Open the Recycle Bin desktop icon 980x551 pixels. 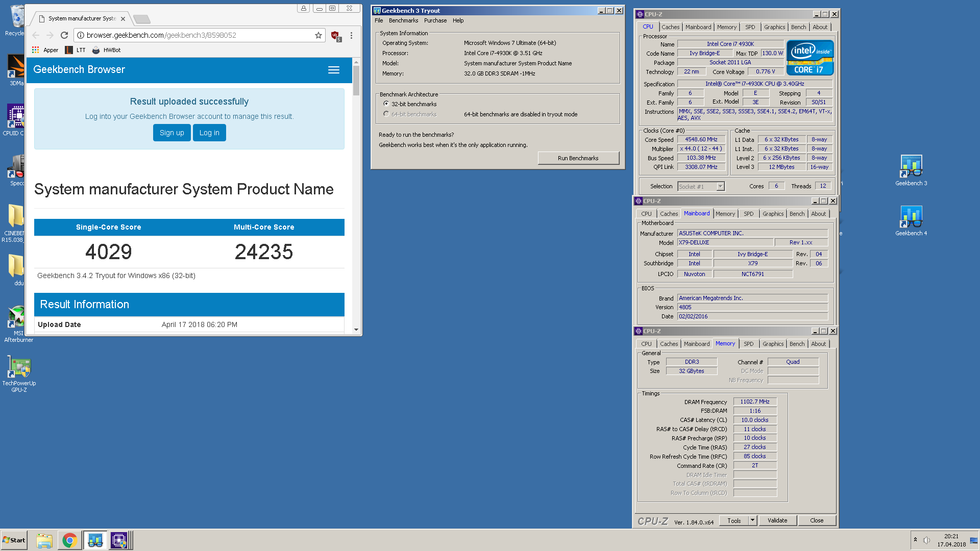point(16,20)
